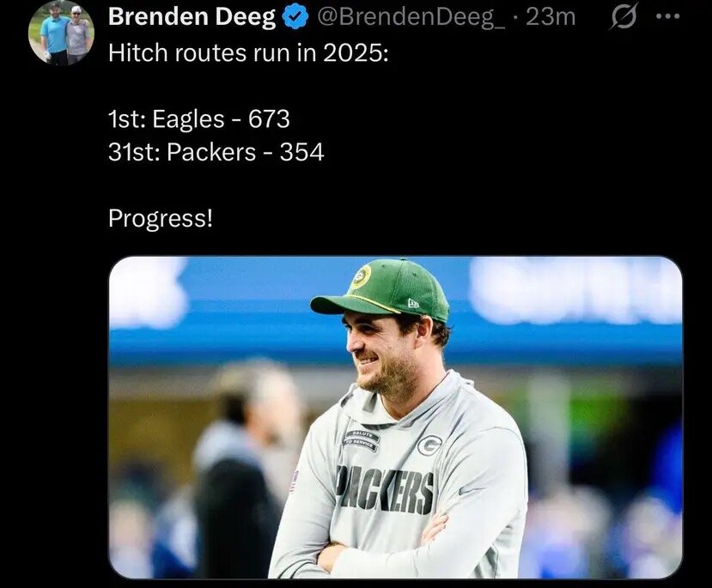Click the G logo on the green cap
The height and width of the screenshot is (588, 712).
[x=361, y=276]
